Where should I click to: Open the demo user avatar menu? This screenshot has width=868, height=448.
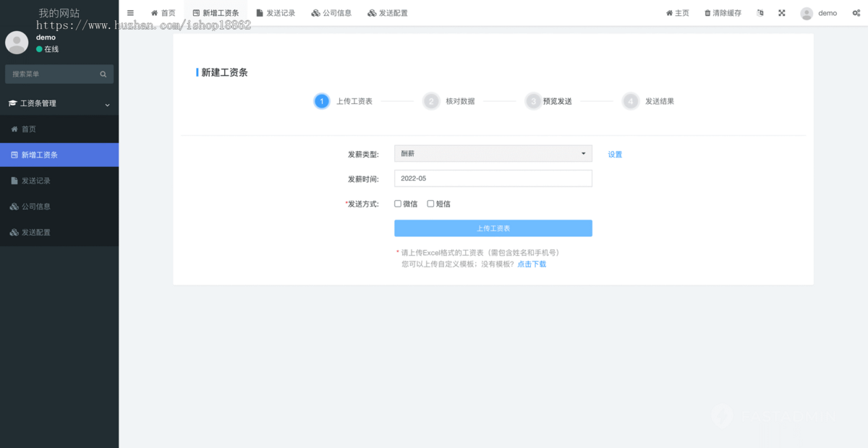coord(807,12)
